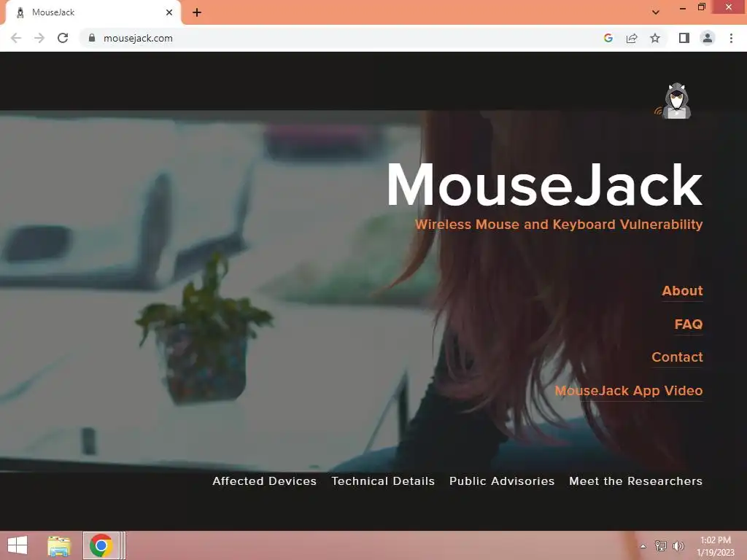The image size is (747, 560).
Task: Expand the tab search chevron
Action: 656,12
